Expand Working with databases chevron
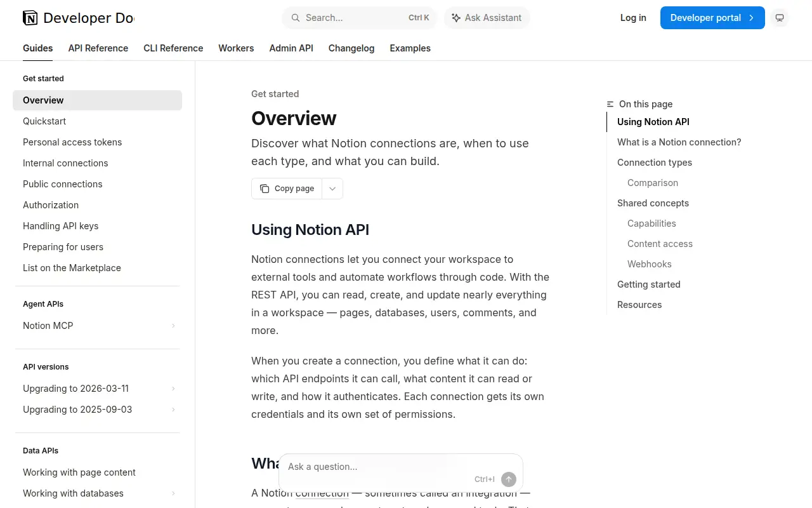812x508 pixels. pos(173,493)
